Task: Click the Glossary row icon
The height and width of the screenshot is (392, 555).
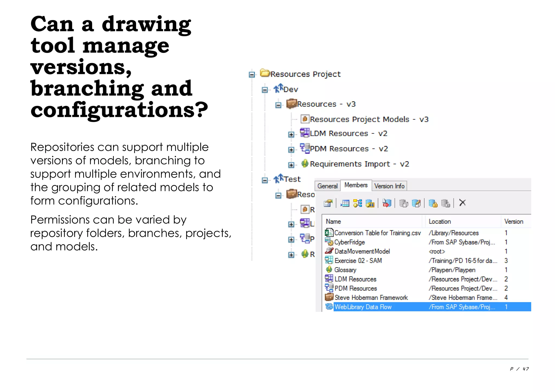Action: [329, 269]
